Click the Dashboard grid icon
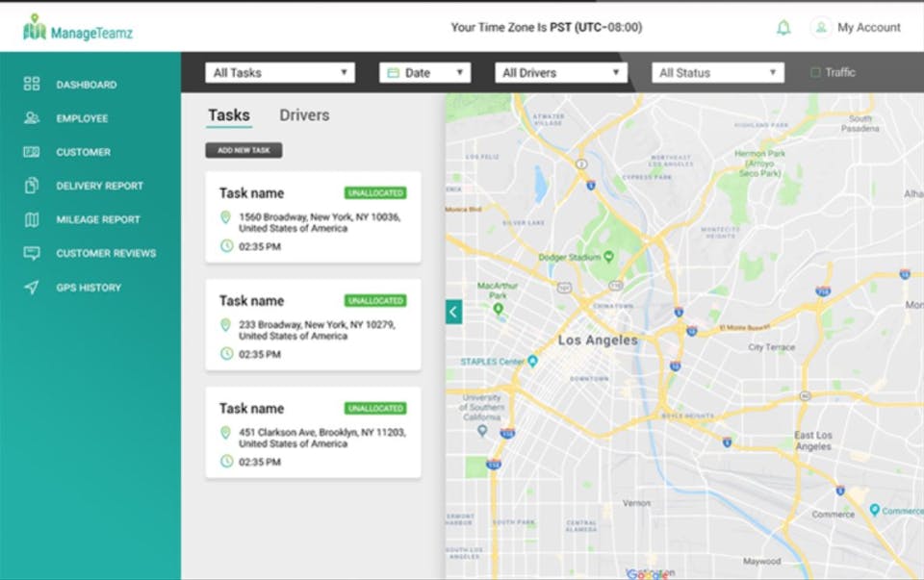 (32, 85)
